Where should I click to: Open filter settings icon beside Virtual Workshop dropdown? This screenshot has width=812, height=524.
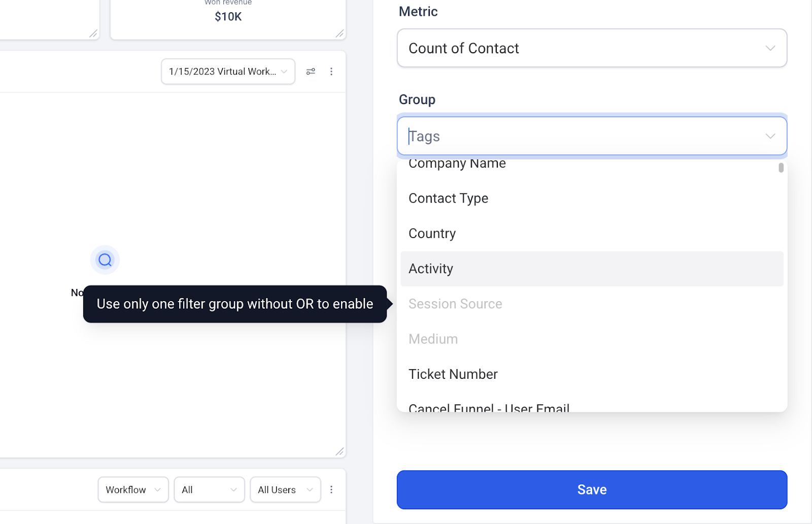[x=311, y=72]
